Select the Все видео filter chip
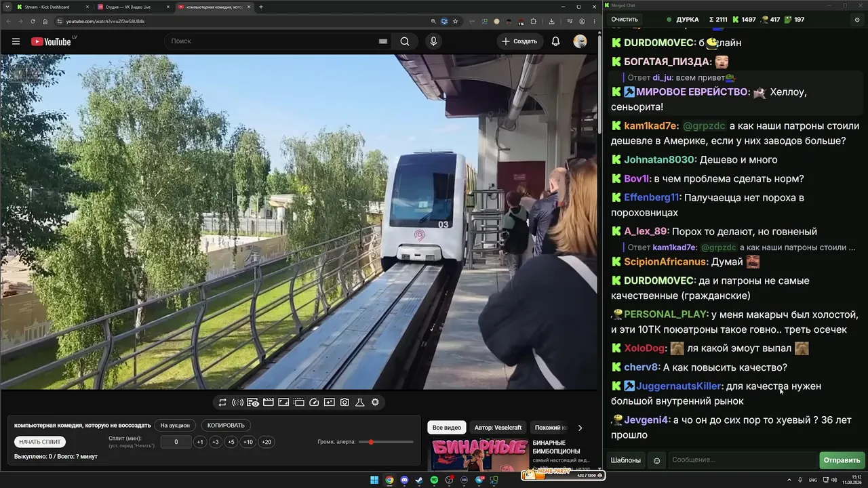The image size is (868, 488). (x=447, y=428)
